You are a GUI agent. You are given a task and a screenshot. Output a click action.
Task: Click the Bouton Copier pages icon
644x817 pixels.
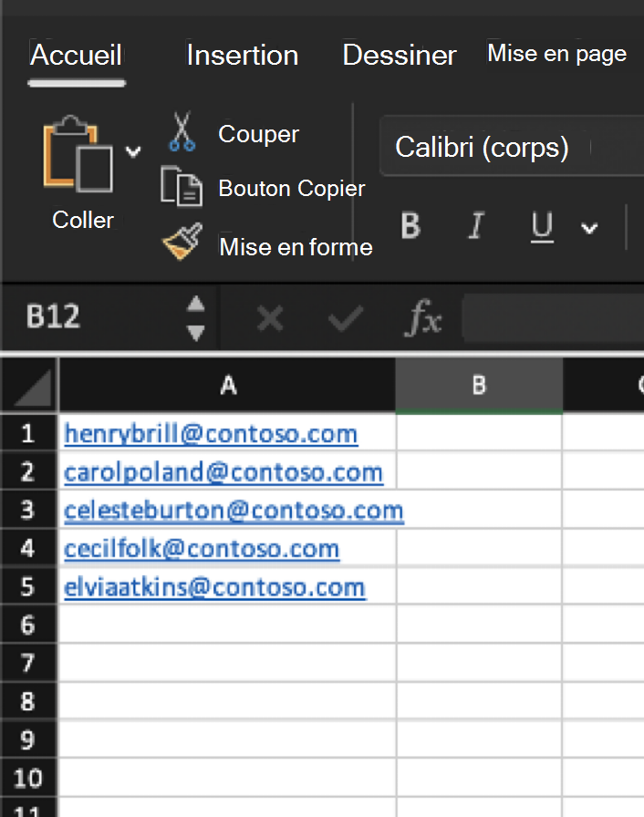pyautogui.click(x=182, y=186)
